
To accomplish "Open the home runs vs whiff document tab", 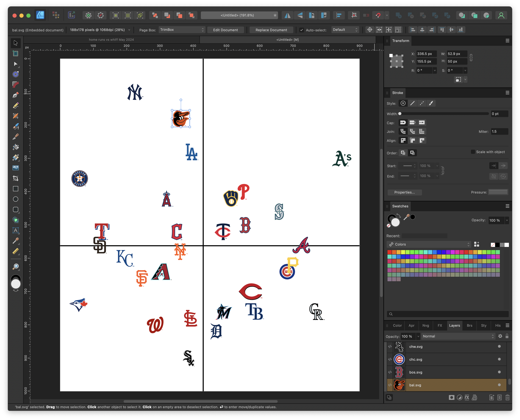I will click(x=111, y=40).
